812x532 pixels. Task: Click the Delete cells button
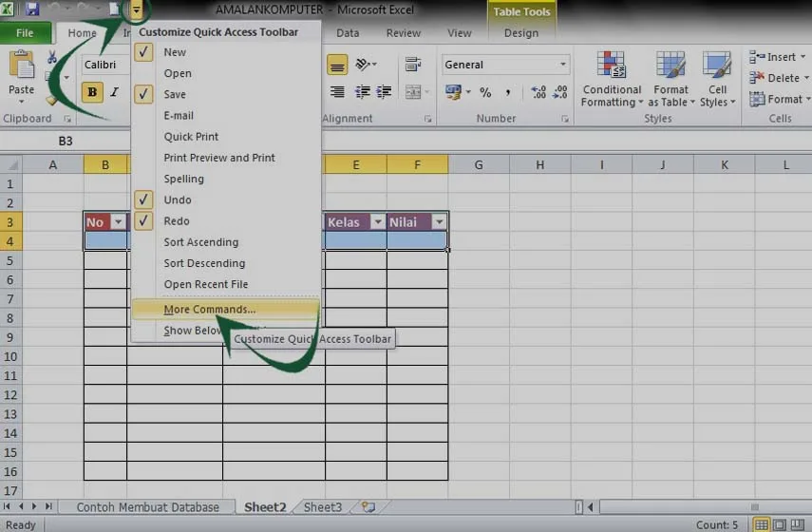779,78
